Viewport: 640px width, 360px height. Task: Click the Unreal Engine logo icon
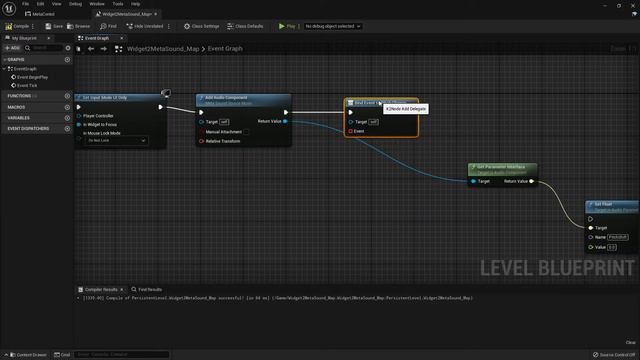click(9, 8)
